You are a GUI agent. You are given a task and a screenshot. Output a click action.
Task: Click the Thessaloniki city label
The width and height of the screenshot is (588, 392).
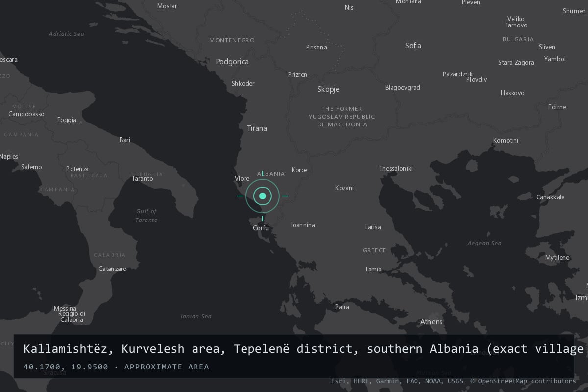pyautogui.click(x=396, y=169)
